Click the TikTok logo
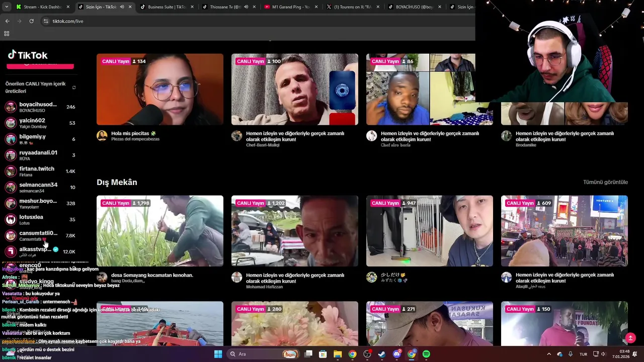The image size is (644, 362). pos(28,55)
